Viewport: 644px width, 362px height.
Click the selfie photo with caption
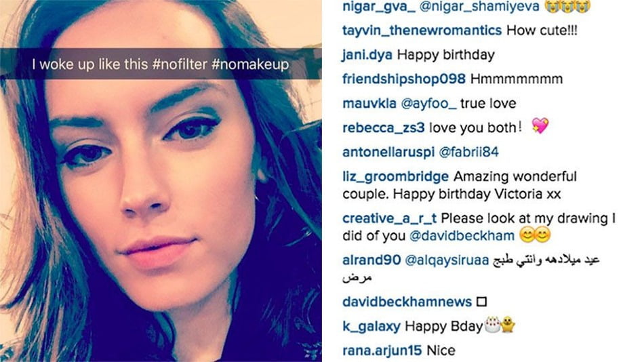(x=161, y=181)
